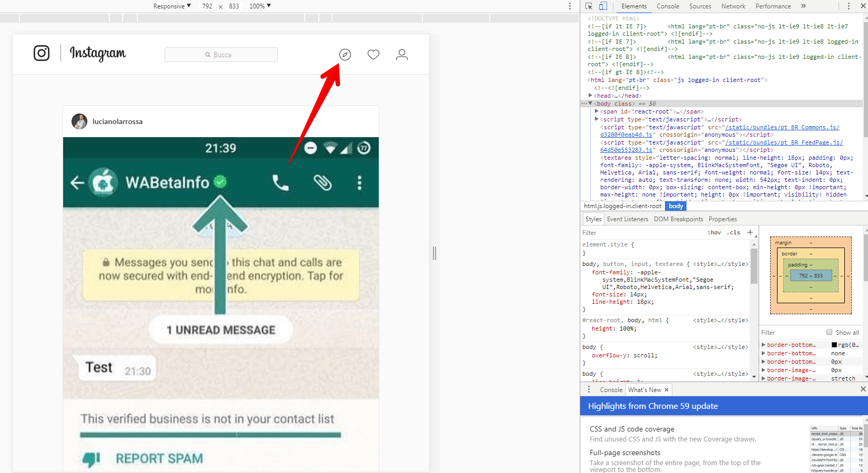
Task: Close the DevTools drawer
Action: click(863, 389)
